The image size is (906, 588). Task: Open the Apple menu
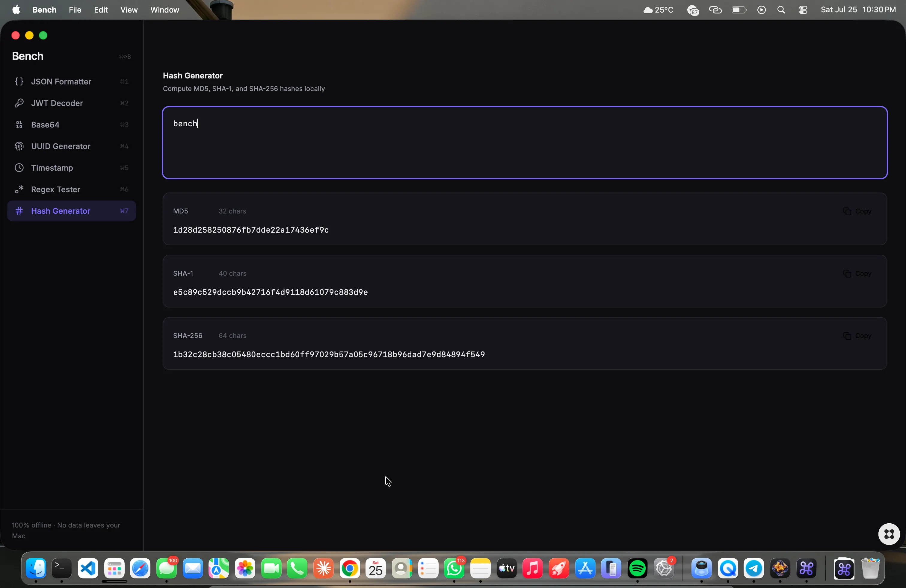[16, 10]
